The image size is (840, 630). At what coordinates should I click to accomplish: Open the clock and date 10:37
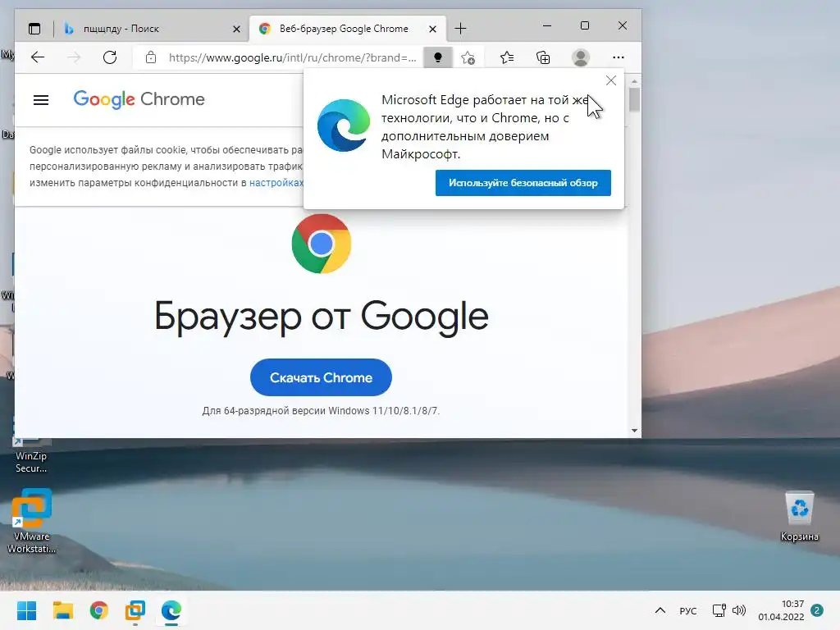(781, 610)
